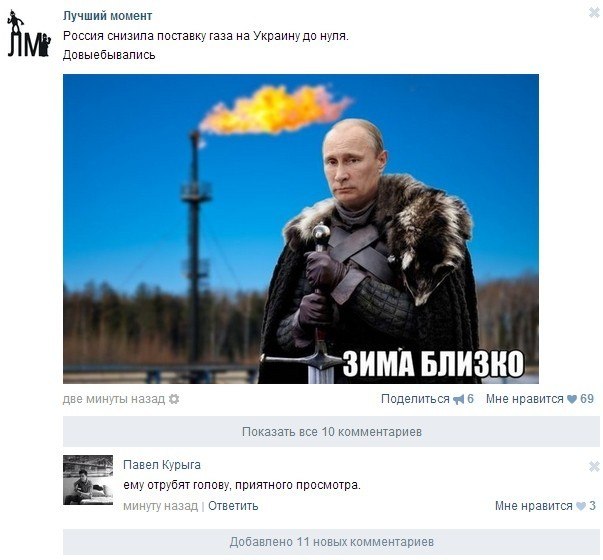This screenshot has width=603, height=560.
Task: Load Добавлено 11 новых комментариев bar
Action: pyautogui.click(x=331, y=542)
